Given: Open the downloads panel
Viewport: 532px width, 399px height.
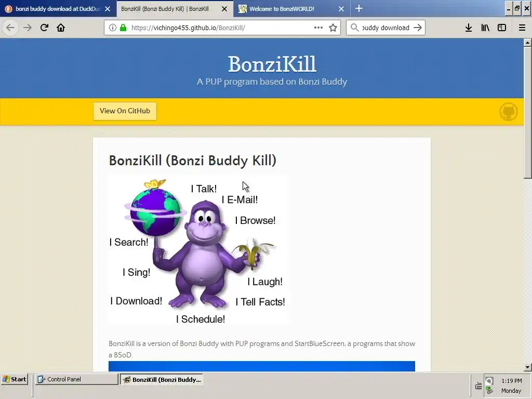Looking at the screenshot, I should [x=469, y=28].
